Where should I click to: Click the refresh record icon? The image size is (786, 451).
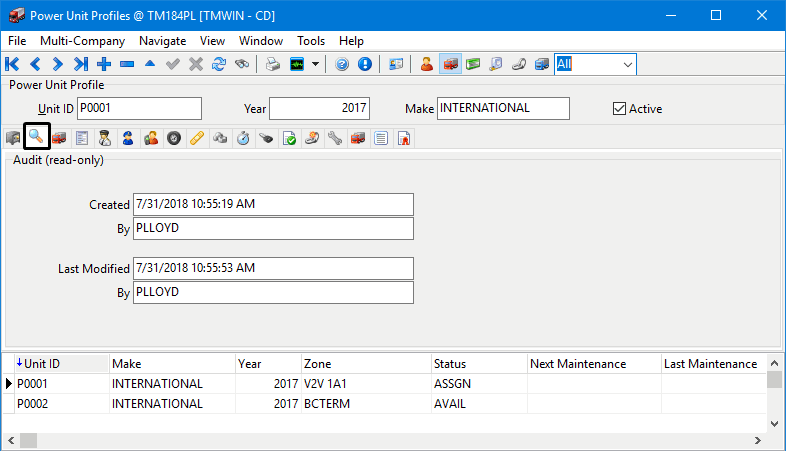[218, 64]
